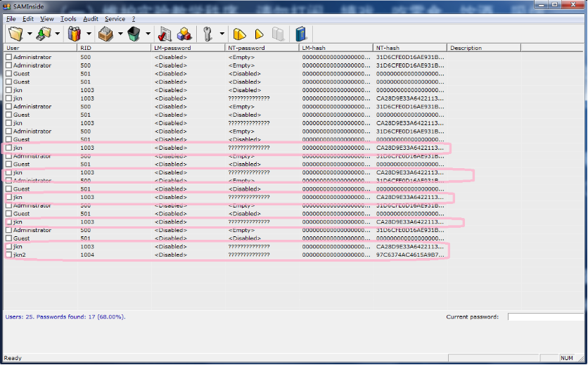The height and width of the screenshot is (365, 588).
Task: Open the Audit menu
Action: pos(90,19)
